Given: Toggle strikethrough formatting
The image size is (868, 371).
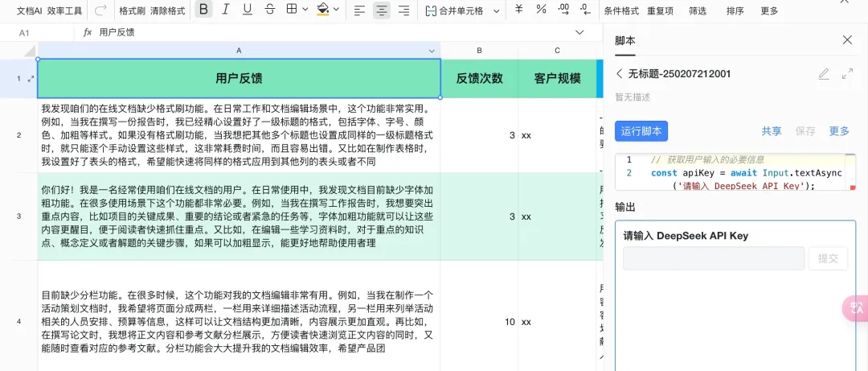Looking at the screenshot, I should tap(269, 10).
